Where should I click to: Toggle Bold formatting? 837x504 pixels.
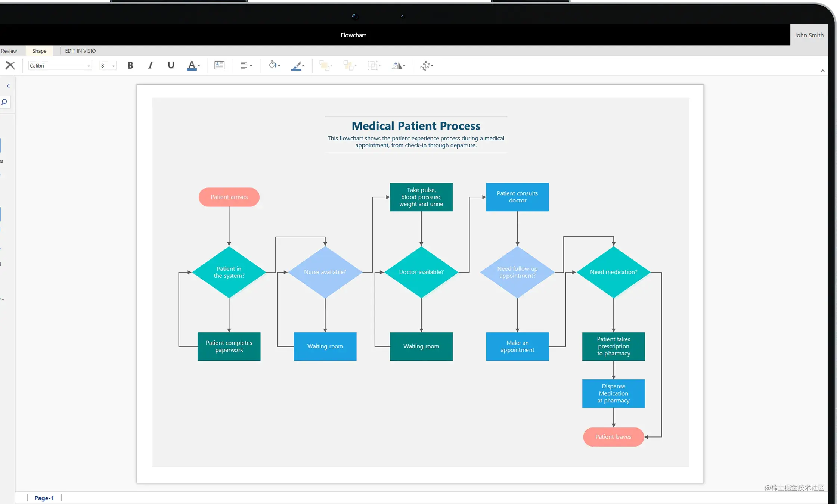(130, 66)
